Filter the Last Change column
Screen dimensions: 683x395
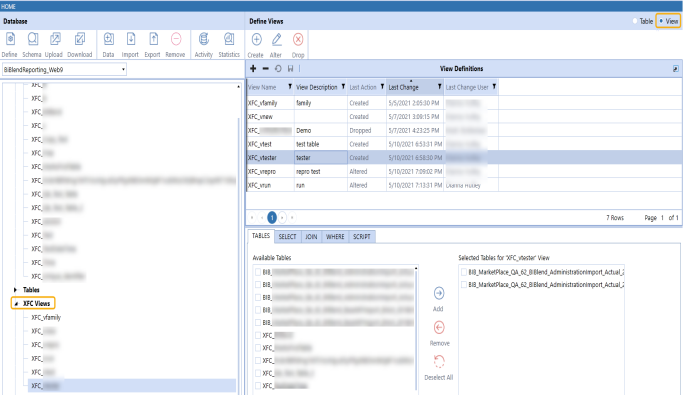point(440,87)
